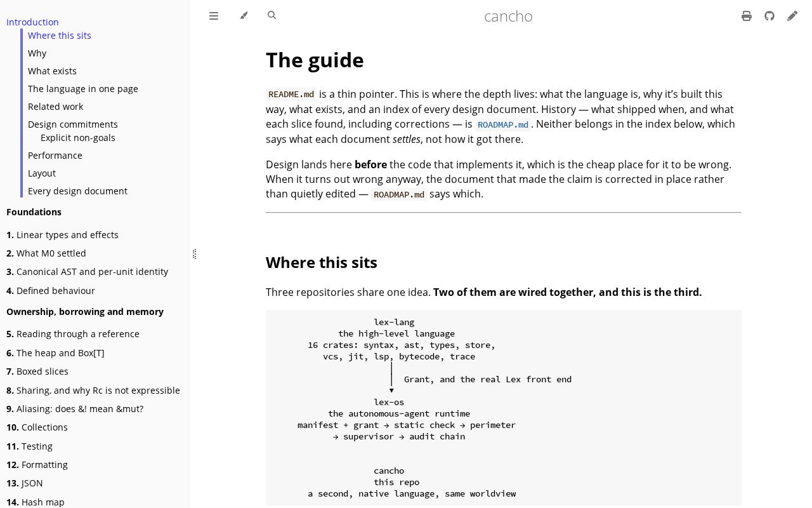Click the cancho book title

(x=508, y=16)
